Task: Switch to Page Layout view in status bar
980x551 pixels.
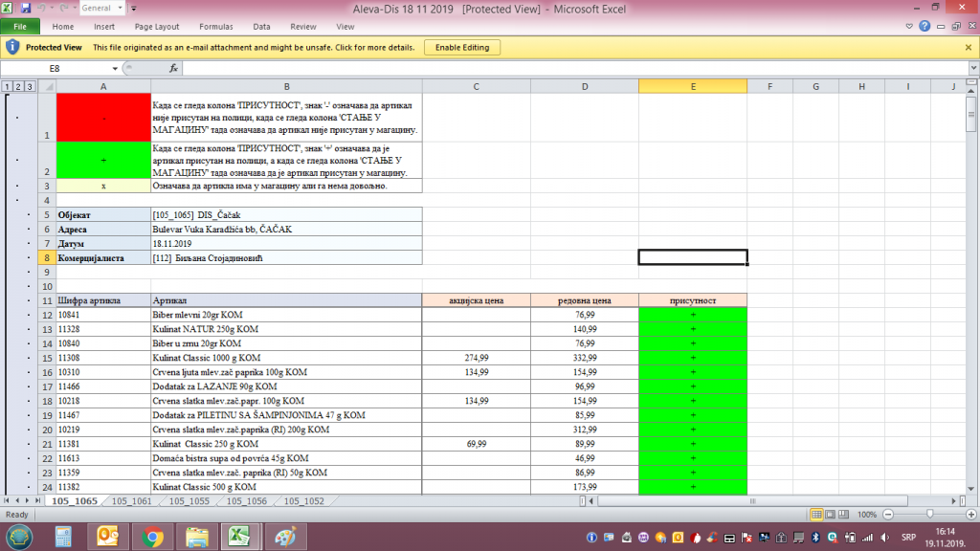Action: coord(832,515)
